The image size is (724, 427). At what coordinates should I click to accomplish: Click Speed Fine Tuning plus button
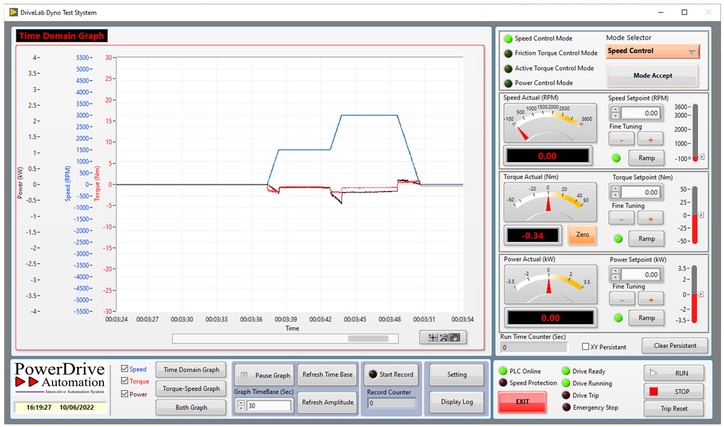651,139
